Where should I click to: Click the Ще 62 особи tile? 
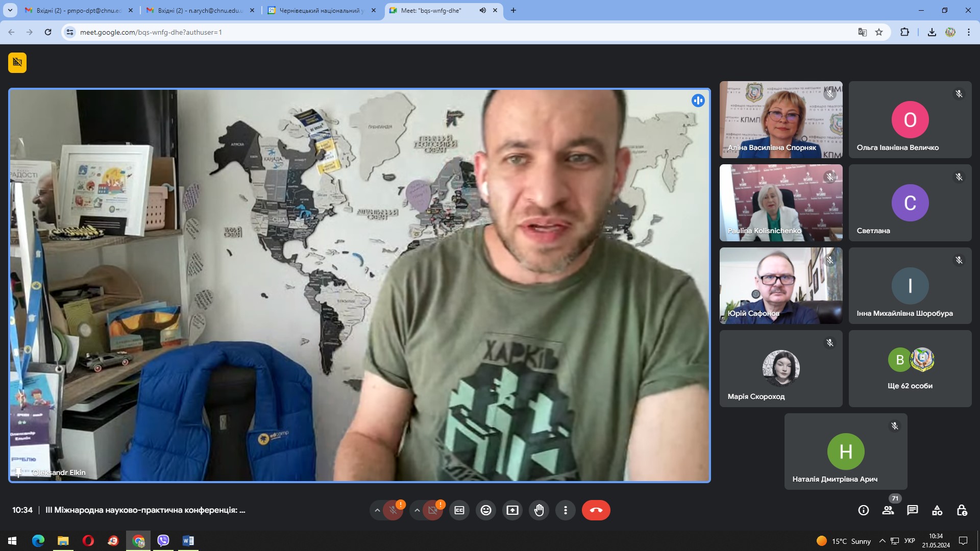point(910,368)
